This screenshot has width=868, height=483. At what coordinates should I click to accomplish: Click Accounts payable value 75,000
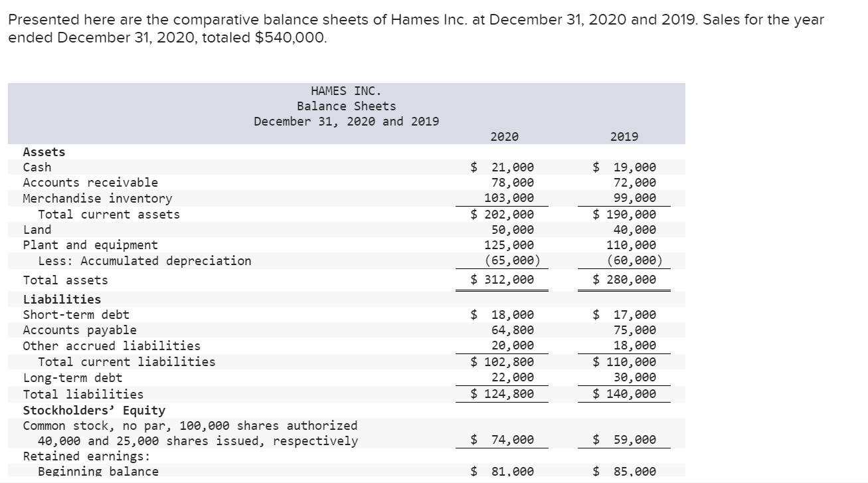coord(634,330)
